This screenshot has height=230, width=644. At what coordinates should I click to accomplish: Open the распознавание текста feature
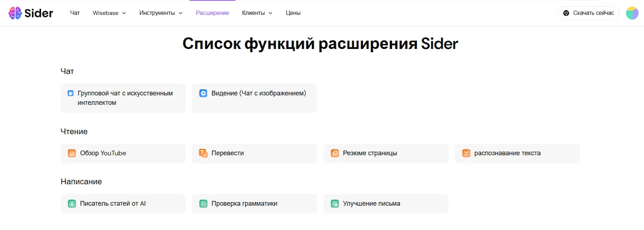tap(517, 153)
